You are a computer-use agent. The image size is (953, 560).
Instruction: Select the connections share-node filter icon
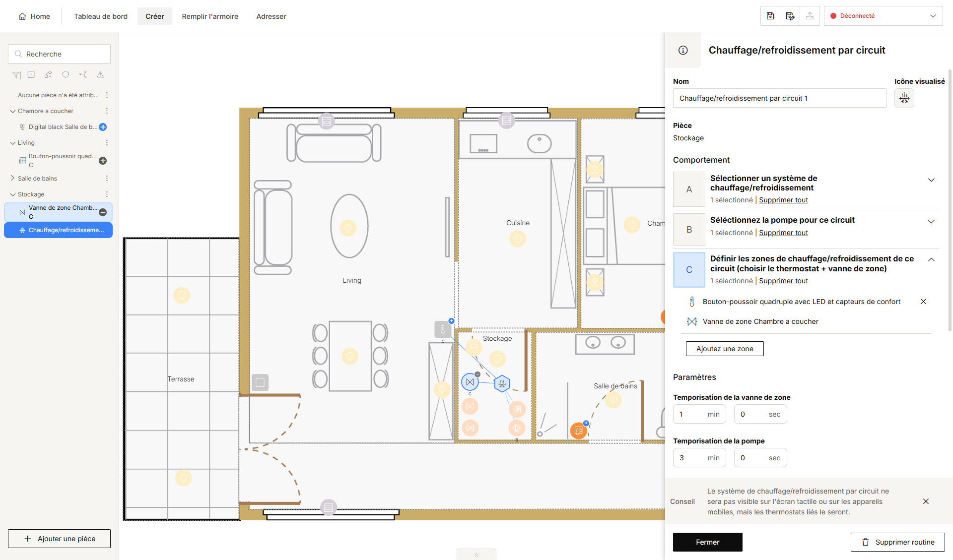(83, 75)
